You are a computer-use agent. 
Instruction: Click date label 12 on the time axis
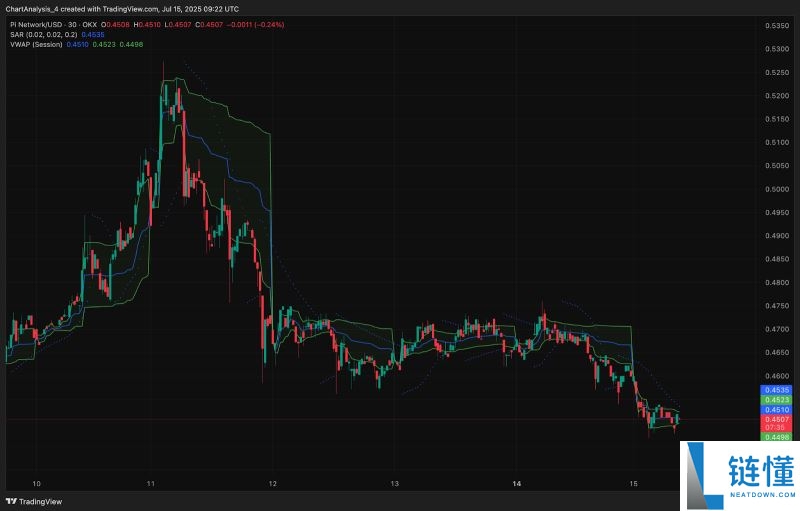[x=272, y=483]
